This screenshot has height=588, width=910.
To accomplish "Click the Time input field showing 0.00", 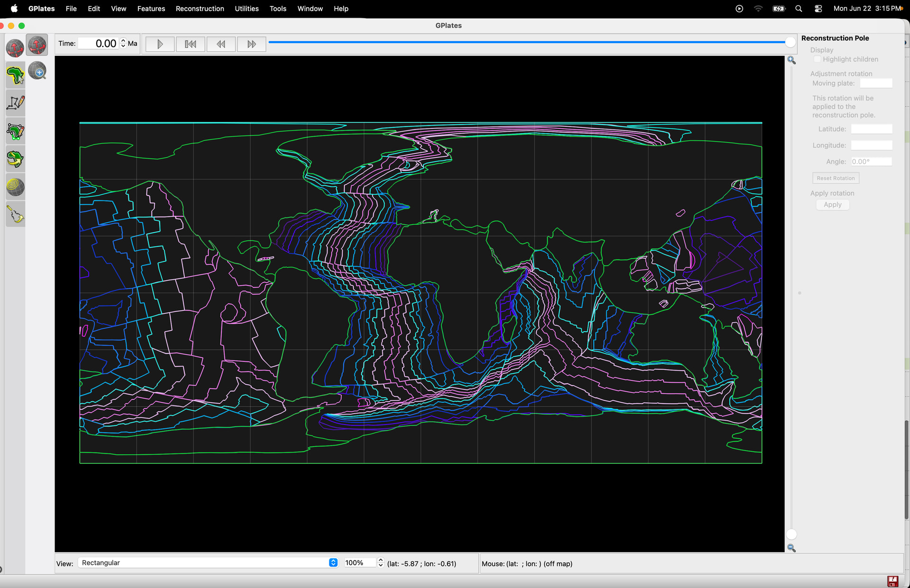I will (x=99, y=43).
